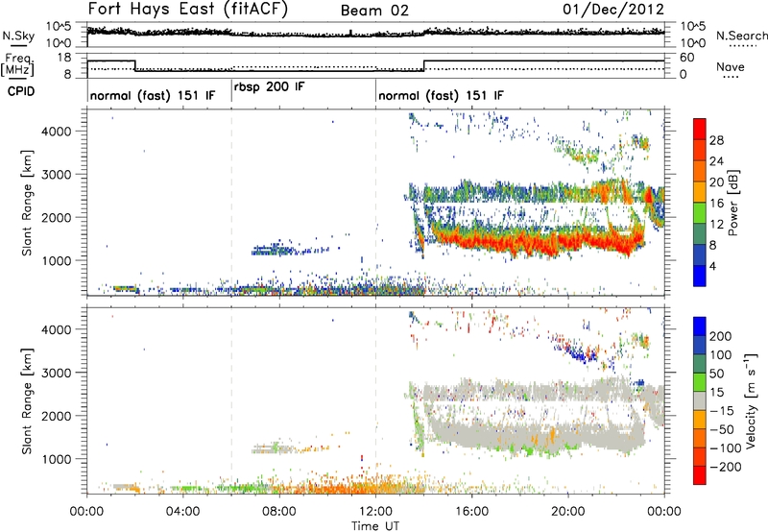Click the noise trace in N.Sky panel
The image size is (768, 532).
[x=375, y=33]
